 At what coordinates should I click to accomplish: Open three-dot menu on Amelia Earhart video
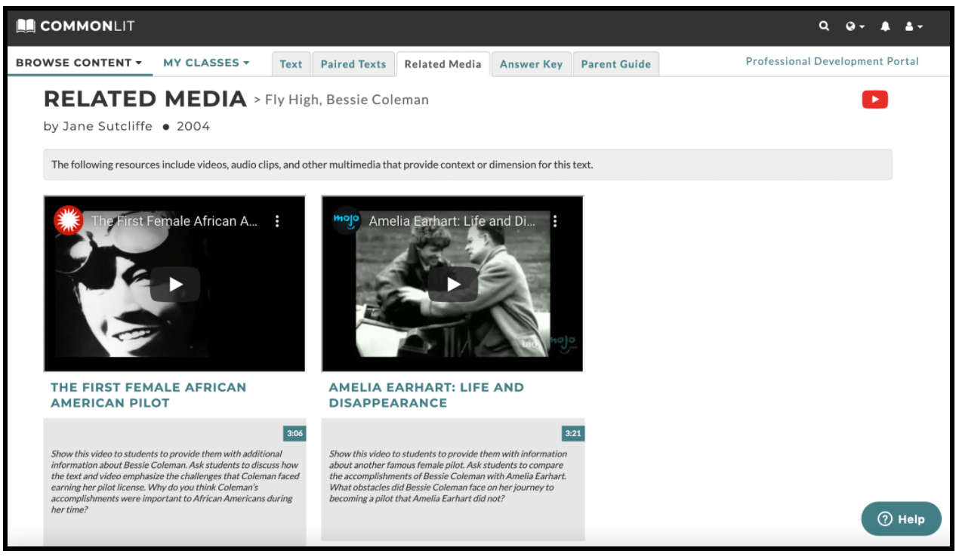pyautogui.click(x=555, y=221)
